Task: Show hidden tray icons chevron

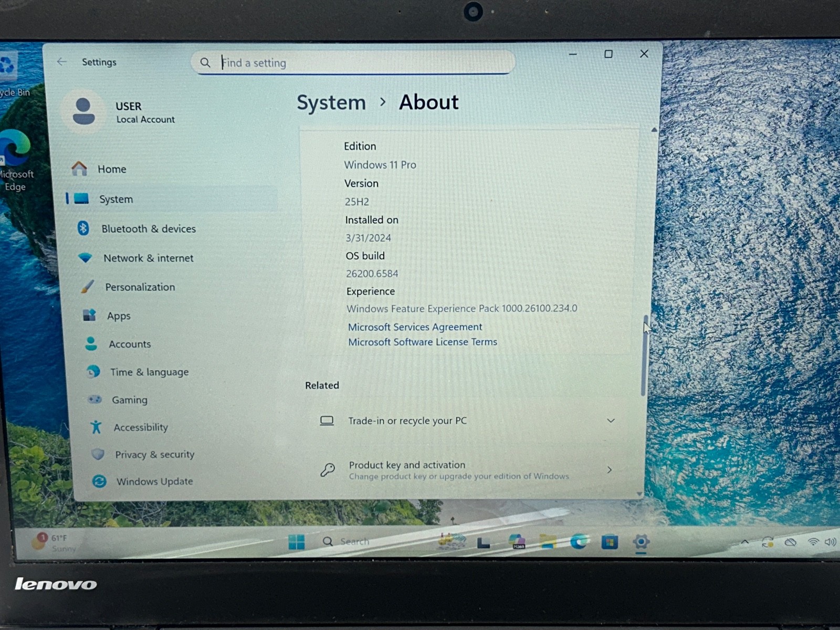Action: click(744, 542)
